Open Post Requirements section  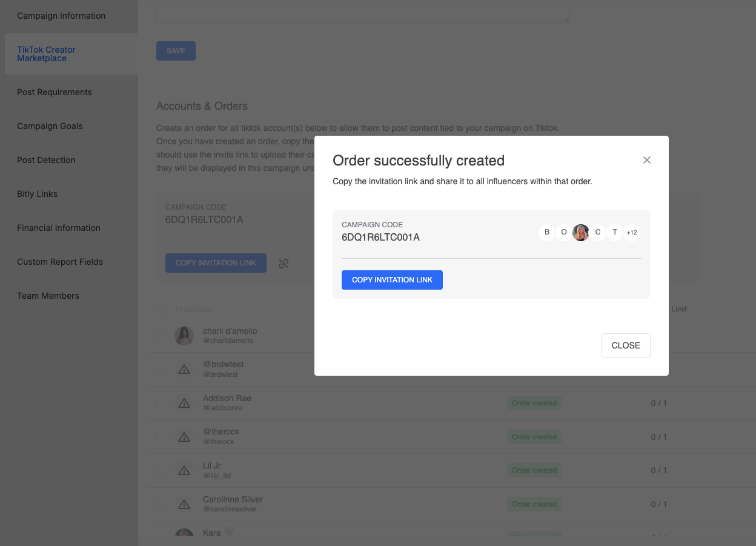point(55,92)
